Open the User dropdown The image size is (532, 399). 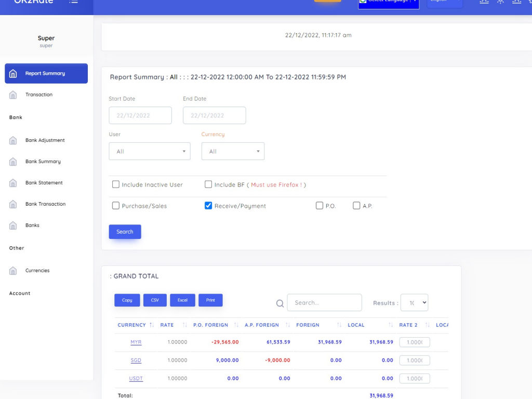point(150,151)
